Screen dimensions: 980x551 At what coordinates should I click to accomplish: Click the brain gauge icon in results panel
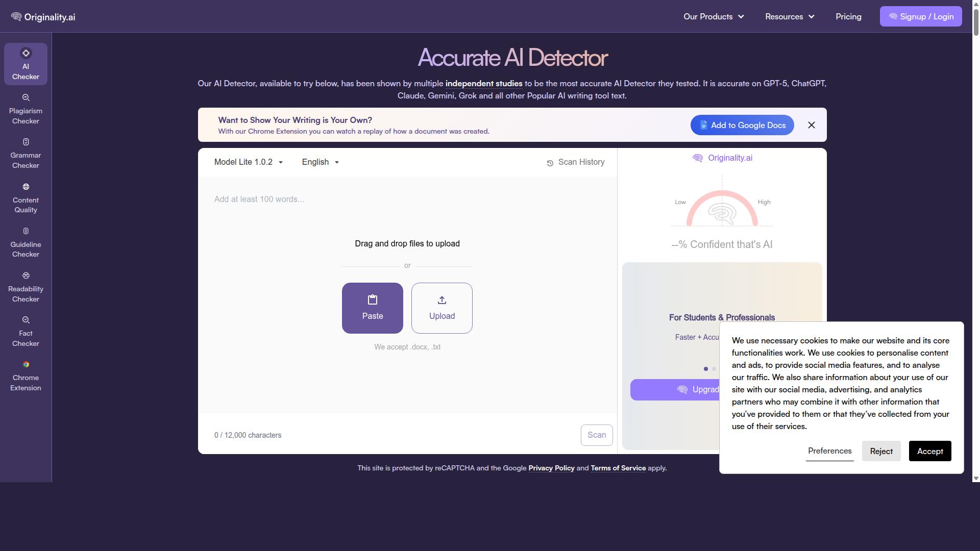pos(722,213)
